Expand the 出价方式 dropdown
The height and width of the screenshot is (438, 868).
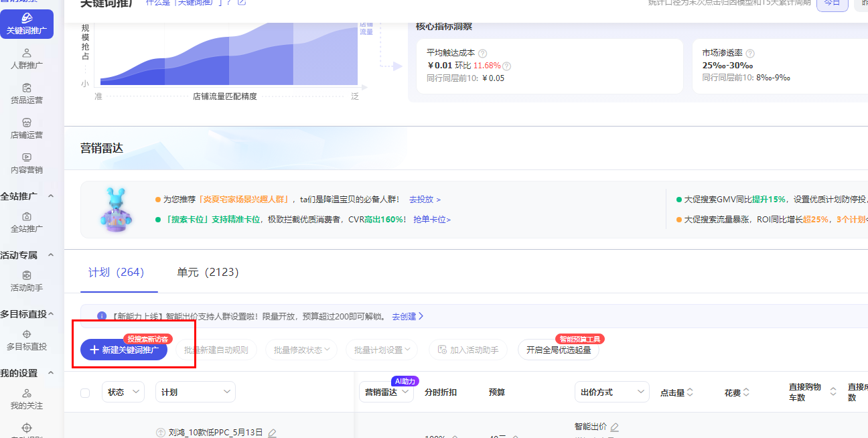[611, 392]
